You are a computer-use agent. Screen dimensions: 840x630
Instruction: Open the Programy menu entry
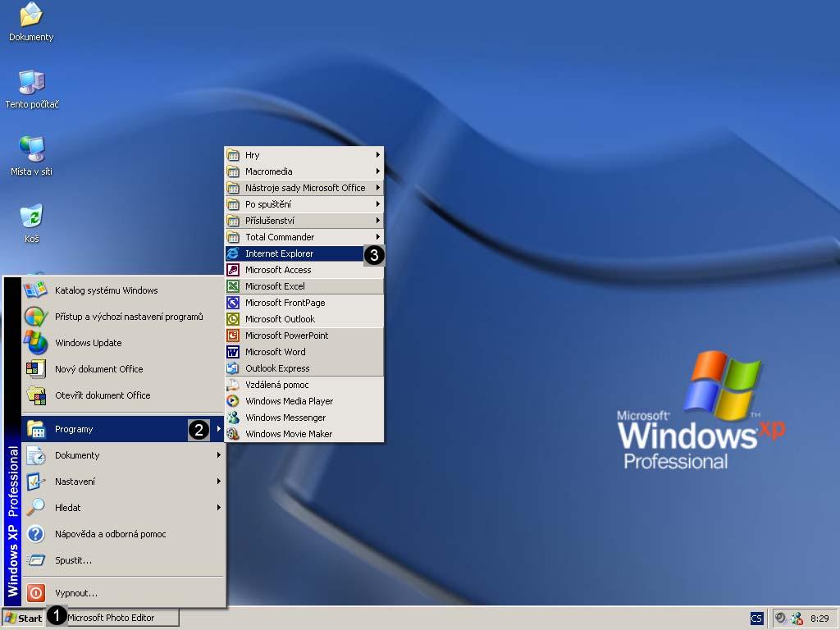123,429
